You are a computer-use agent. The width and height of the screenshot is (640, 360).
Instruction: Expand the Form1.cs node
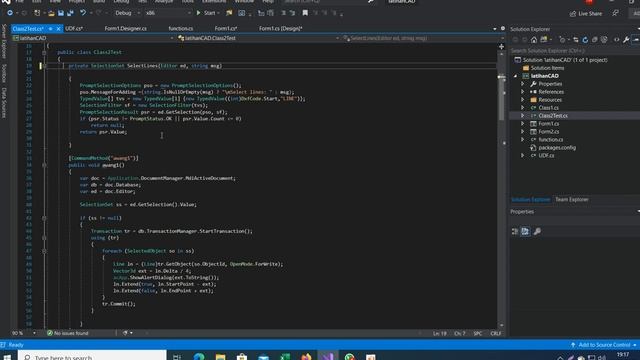[x=522, y=124]
